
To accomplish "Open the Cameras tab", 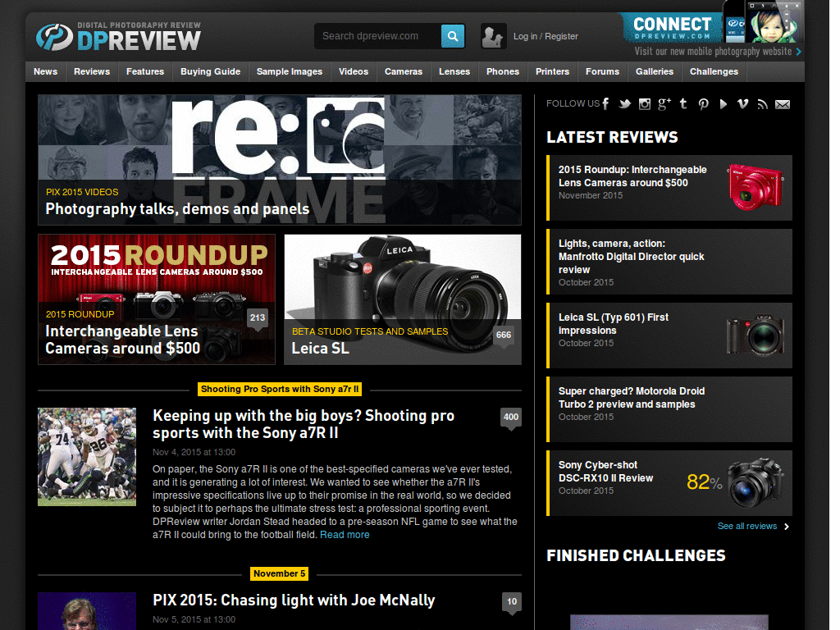I will [403, 71].
